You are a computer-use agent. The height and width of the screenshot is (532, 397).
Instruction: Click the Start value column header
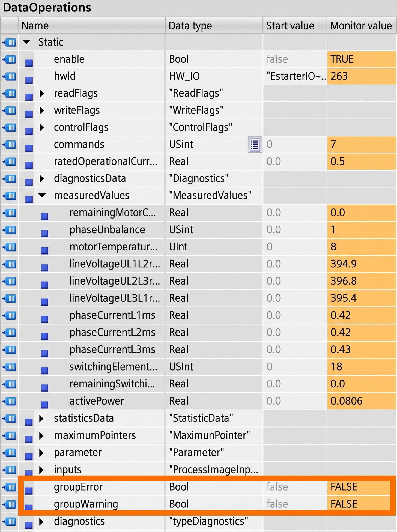pos(295,25)
